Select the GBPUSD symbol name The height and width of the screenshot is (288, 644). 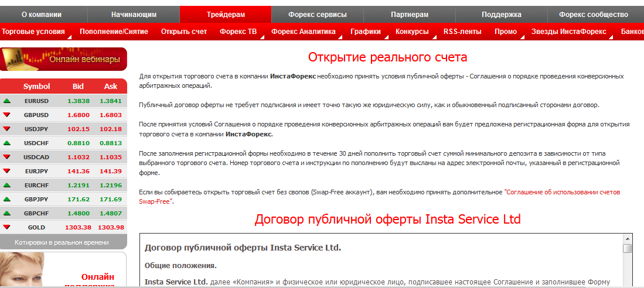(36, 115)
